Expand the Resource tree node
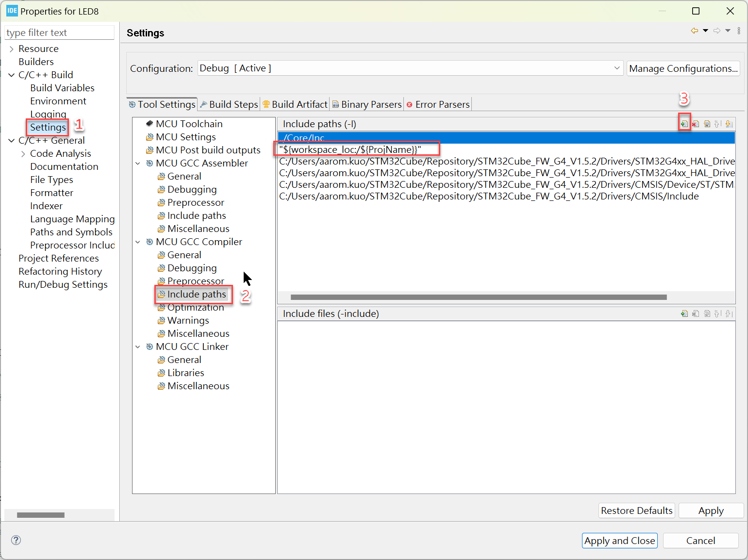 (12, 49)
